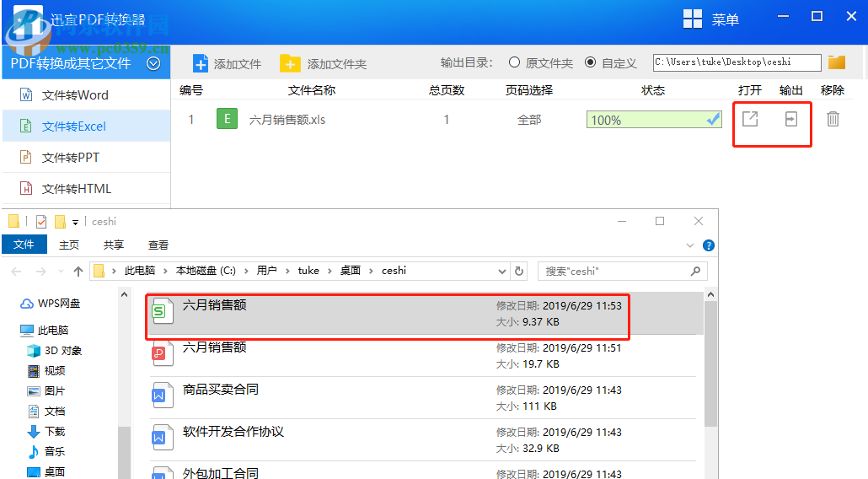Viewport: 868px width, 479px height.
Task: Collapse the PDF转换成其它文件 section
Action: pyautogui.click(x=153, y=64)
